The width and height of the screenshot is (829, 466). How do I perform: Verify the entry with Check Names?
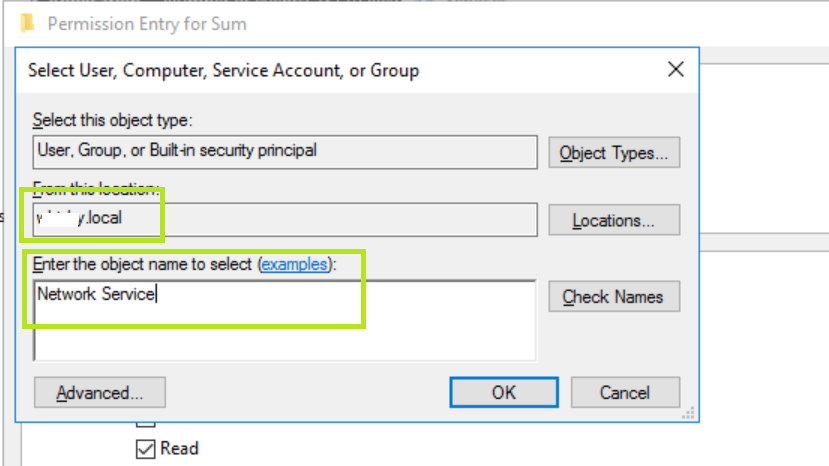614,297
